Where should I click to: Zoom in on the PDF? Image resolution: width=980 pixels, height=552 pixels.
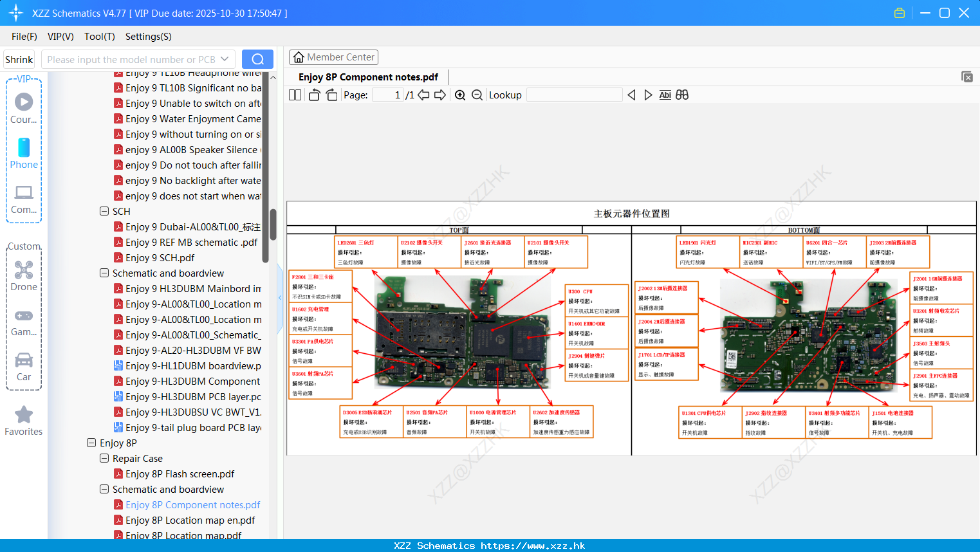[460, 95]
